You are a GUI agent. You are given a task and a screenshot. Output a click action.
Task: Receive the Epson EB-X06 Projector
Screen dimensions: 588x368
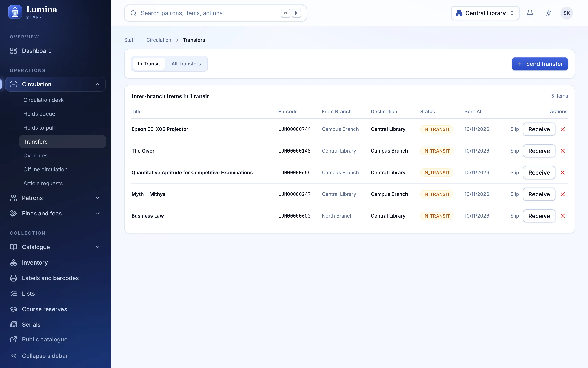tap(539, 129)
